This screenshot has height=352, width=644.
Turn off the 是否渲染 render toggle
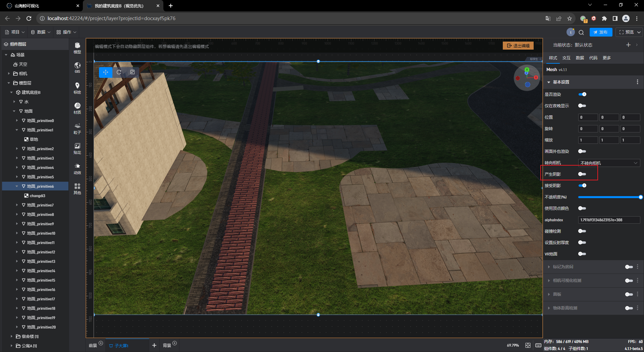(582, 94)
